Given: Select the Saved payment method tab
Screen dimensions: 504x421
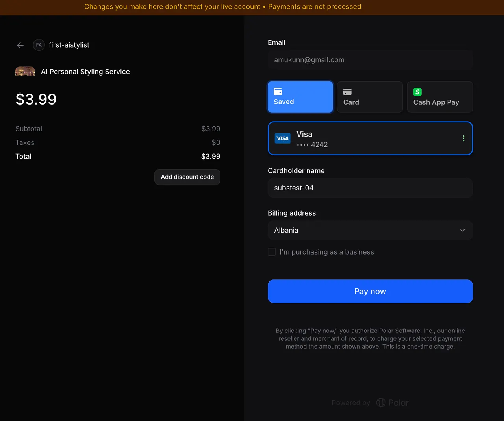Looking at the screenshot, I should pyautogui.click(x=300, y=97).
